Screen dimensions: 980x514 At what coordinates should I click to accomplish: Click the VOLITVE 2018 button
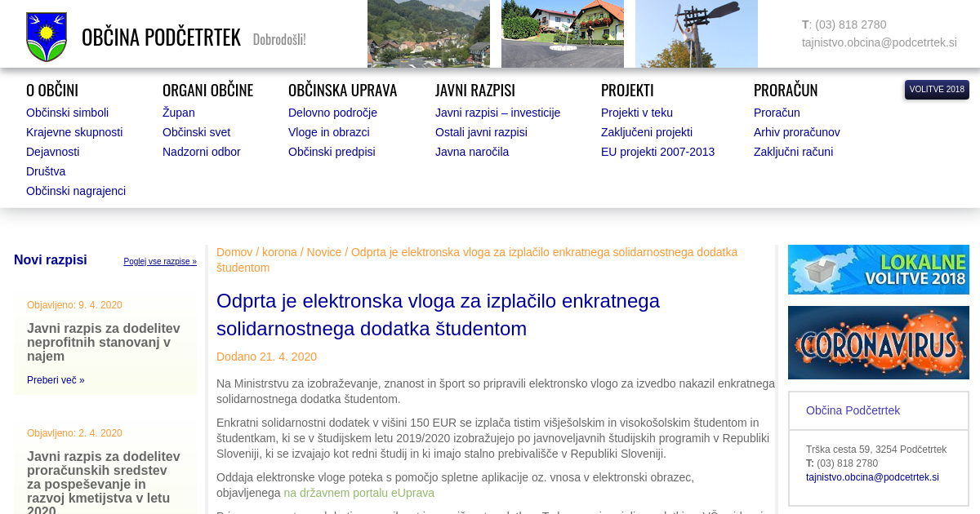click(x=937, y=90)
